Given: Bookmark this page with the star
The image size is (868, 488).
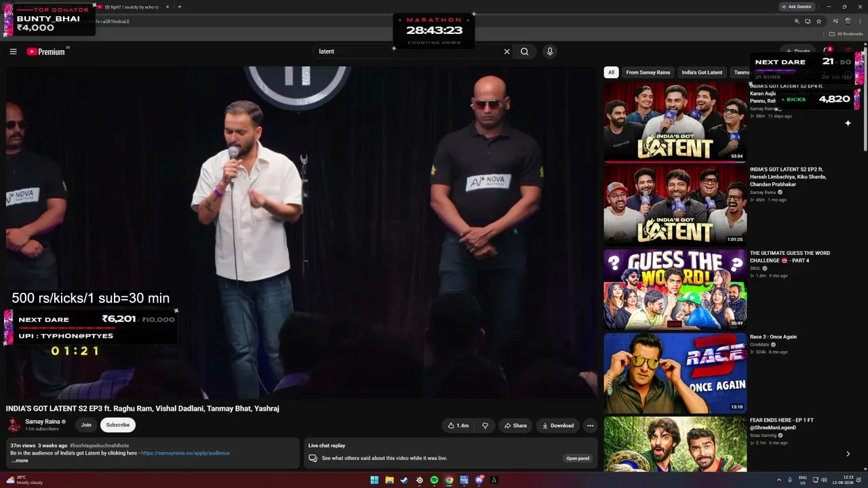Looking at the screenshot, I should 818,21.
